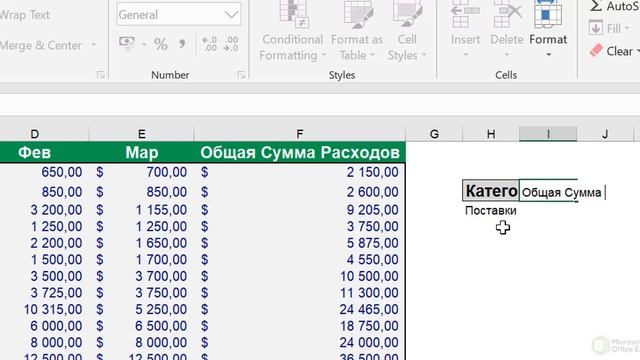Select the cell with 1 155,00
This screenshot has height=360, width=640.
click(142, 210)
